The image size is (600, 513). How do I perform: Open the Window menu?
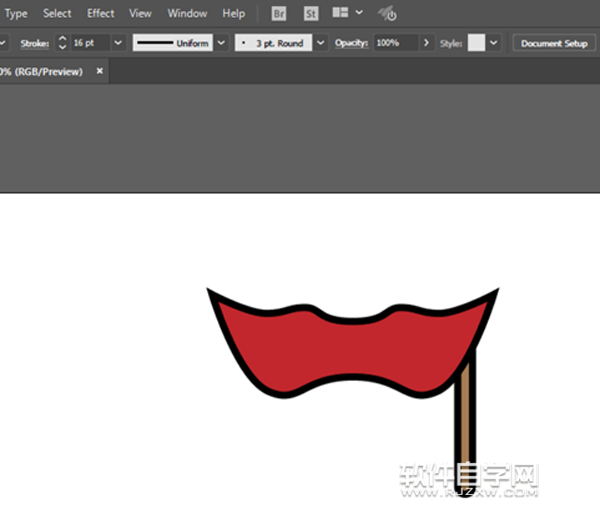pyautogui.click(x=187, y=14)
